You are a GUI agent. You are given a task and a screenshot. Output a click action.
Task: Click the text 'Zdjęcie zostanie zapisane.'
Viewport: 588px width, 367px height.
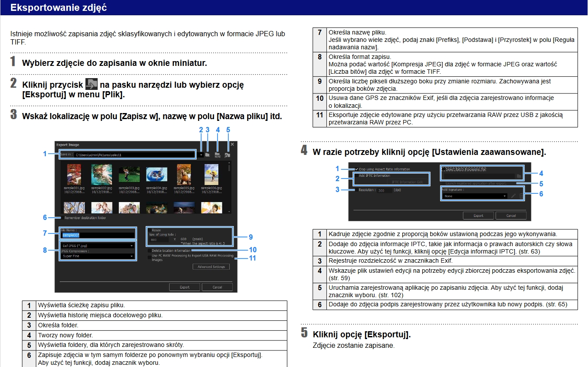pos(353,345)
